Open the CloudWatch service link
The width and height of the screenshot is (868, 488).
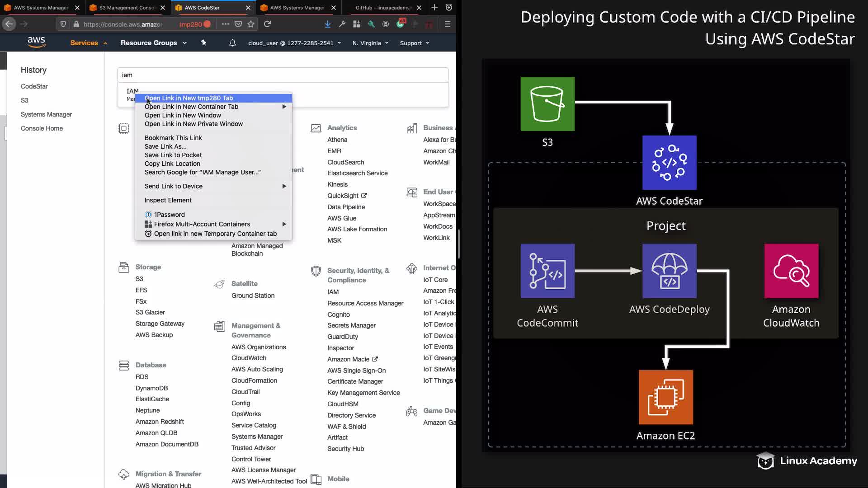(x=249, y=358)
